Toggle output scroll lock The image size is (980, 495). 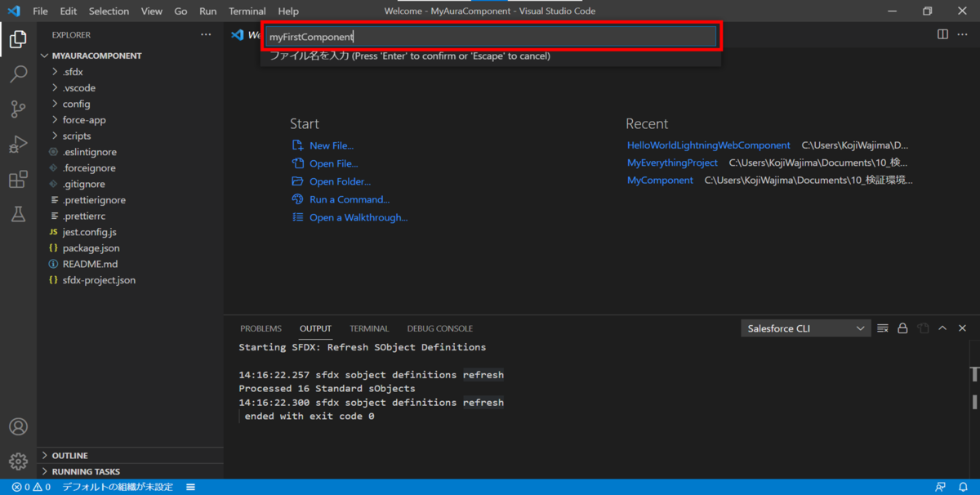tap(902, 328)
